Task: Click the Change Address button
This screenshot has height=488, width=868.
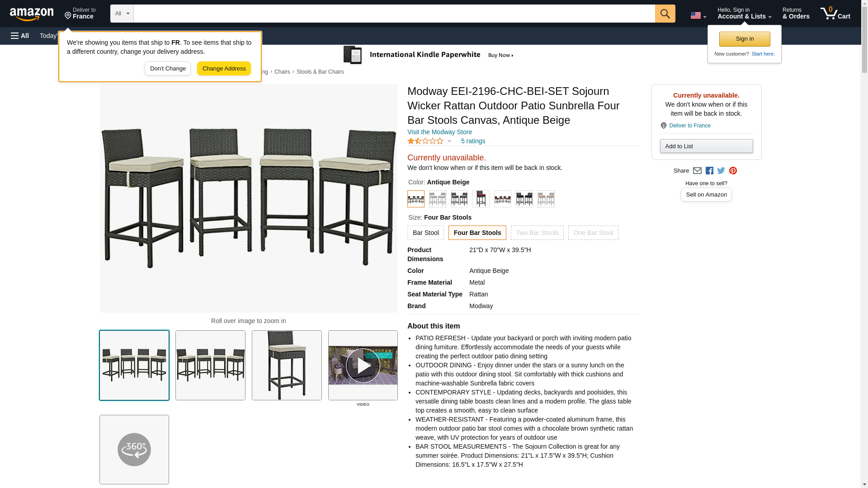Action: pyautogui.click(x=224, y=69)
